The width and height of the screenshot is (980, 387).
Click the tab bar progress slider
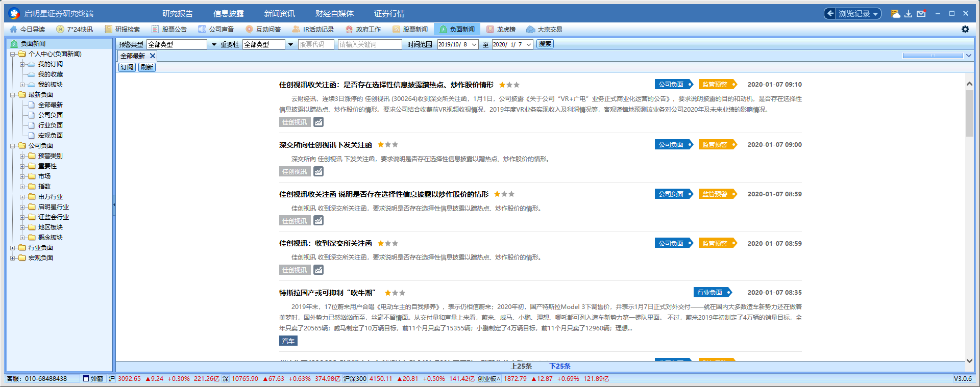pyautogui.click(x=933, y=56)
